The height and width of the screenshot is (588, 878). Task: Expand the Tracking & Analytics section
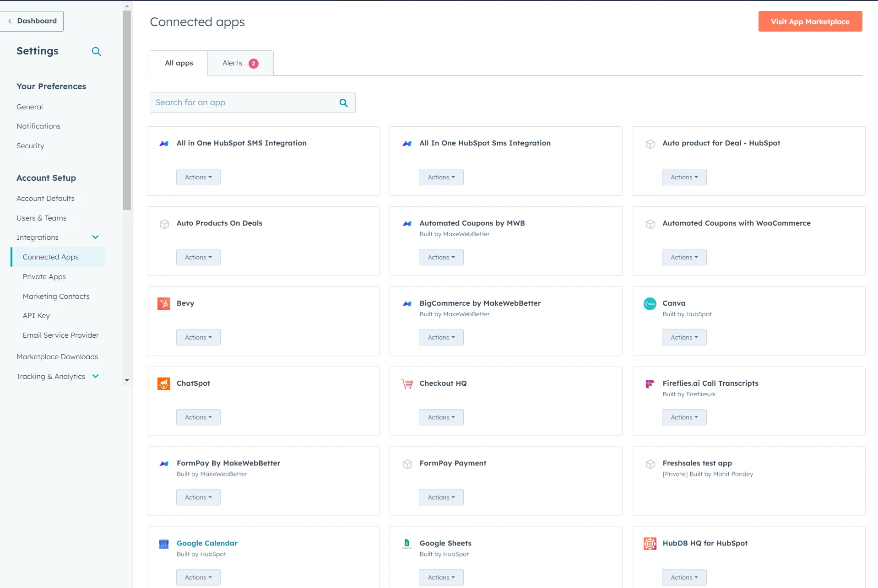95,376
